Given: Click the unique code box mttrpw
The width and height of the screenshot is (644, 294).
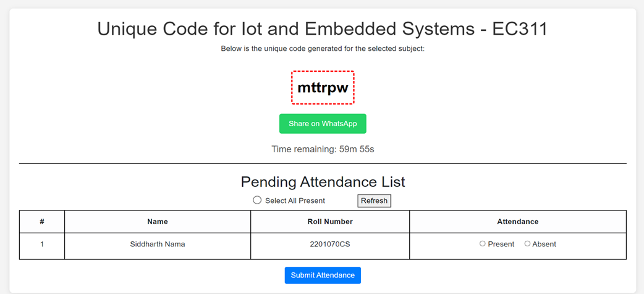Looking at the screenshot, I should point(323,88).
